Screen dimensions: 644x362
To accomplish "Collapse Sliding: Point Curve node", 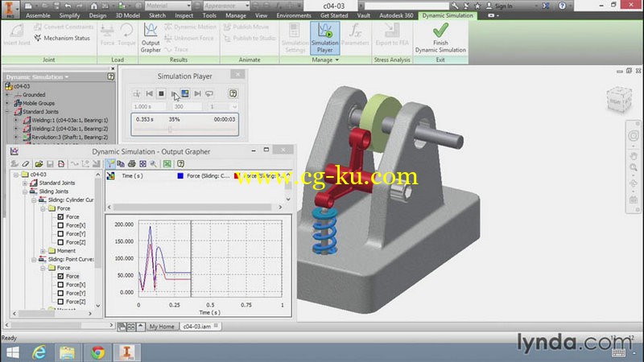I will 34,259.
